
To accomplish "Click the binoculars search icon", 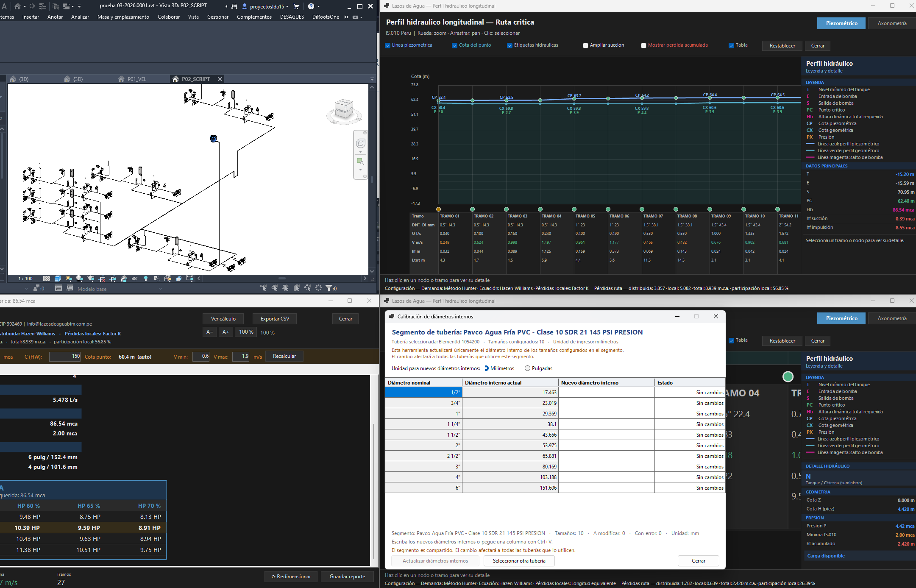I will click(234, 6).
